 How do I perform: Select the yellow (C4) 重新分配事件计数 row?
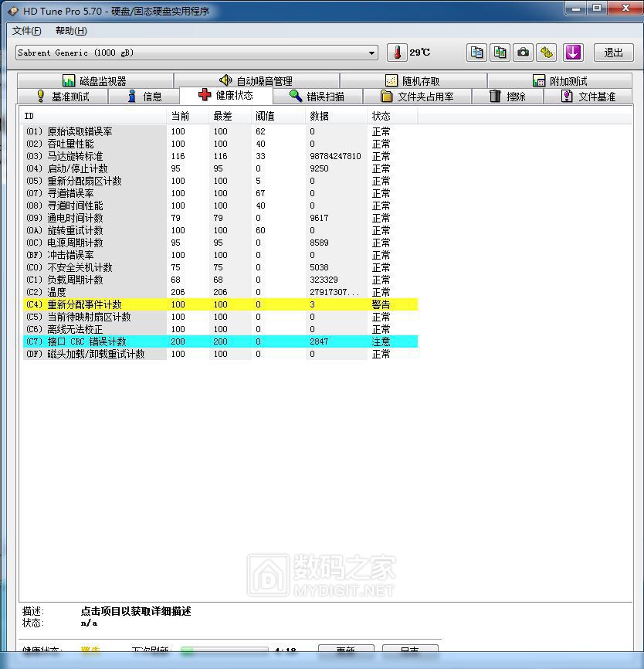[221, 304]
